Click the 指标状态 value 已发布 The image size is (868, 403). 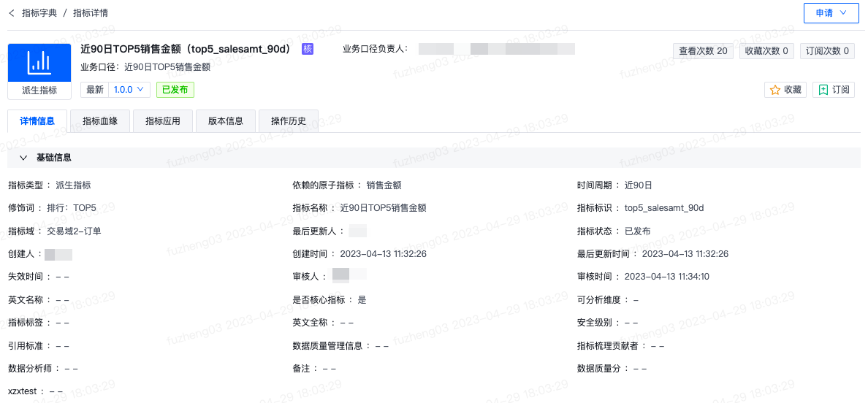click(x=637, y=231)
